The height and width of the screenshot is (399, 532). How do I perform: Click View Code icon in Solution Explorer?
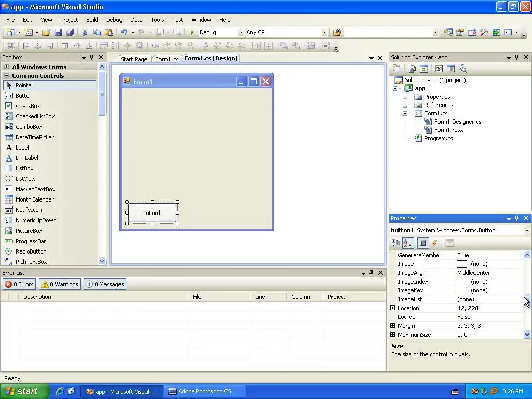[438, 69]
